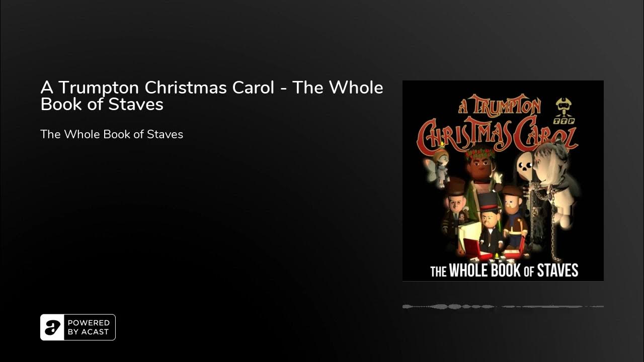644x362 pixels.
Task: Click the 'A Trumpton Christmas Carol' episode heading
Action: point(212,96)
